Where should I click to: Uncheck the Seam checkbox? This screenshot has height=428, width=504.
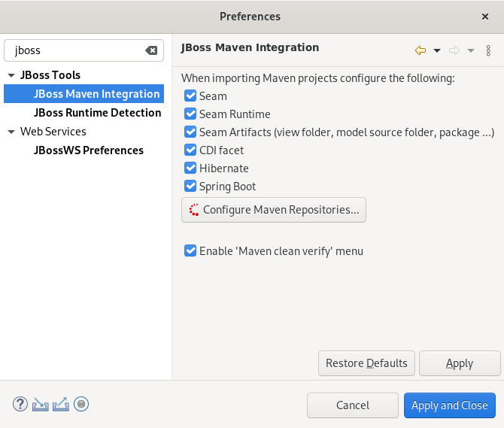(x=190, y=96)
